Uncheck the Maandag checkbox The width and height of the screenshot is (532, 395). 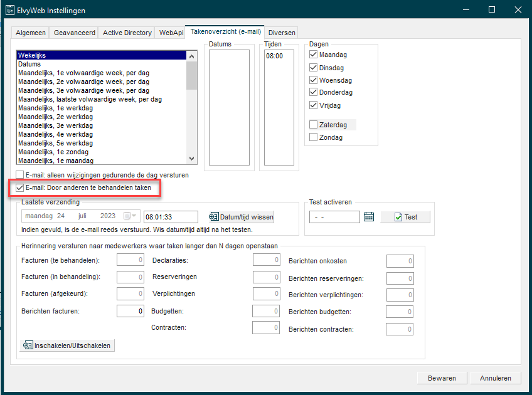pos(314,55)
